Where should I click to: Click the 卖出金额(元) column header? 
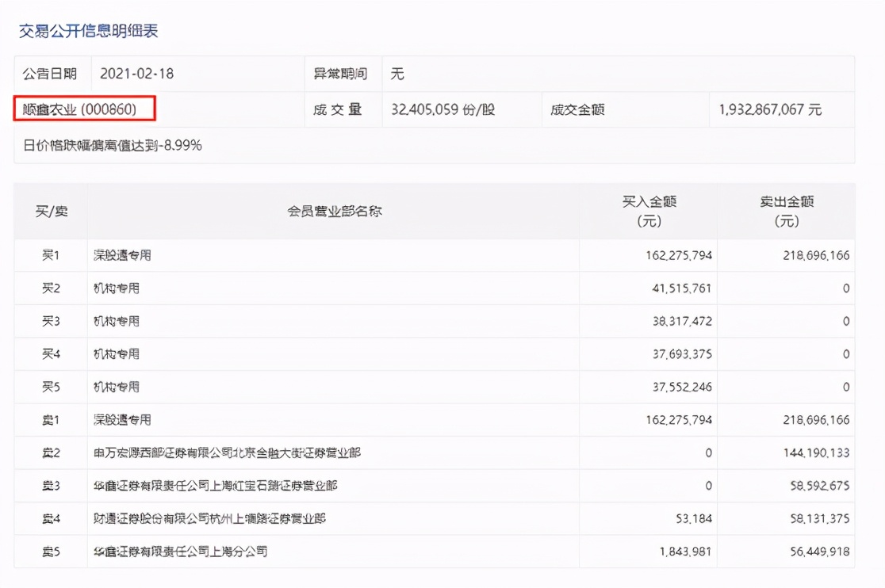click(x=787, y=212)
